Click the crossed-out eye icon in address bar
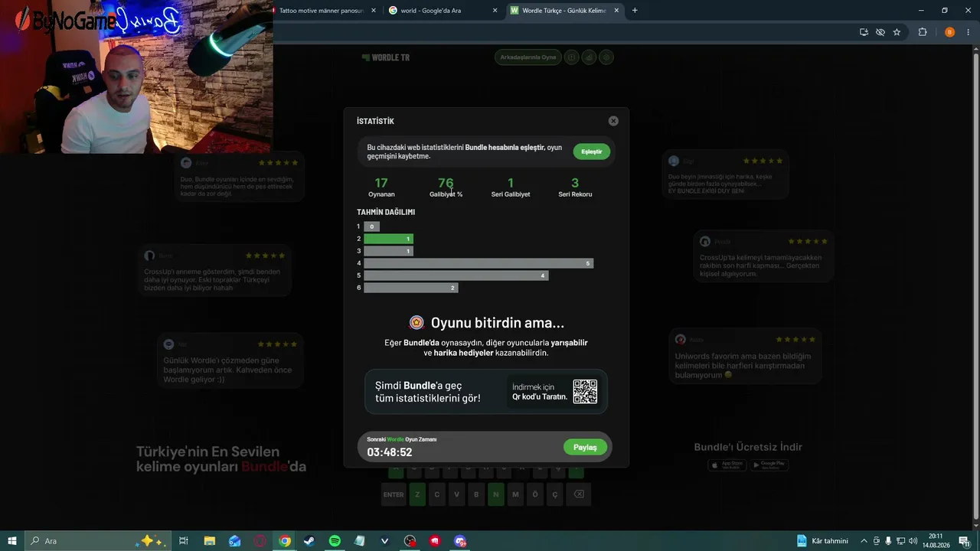The width and height of the screenshot is (980, 551). [x=880, y=32]
